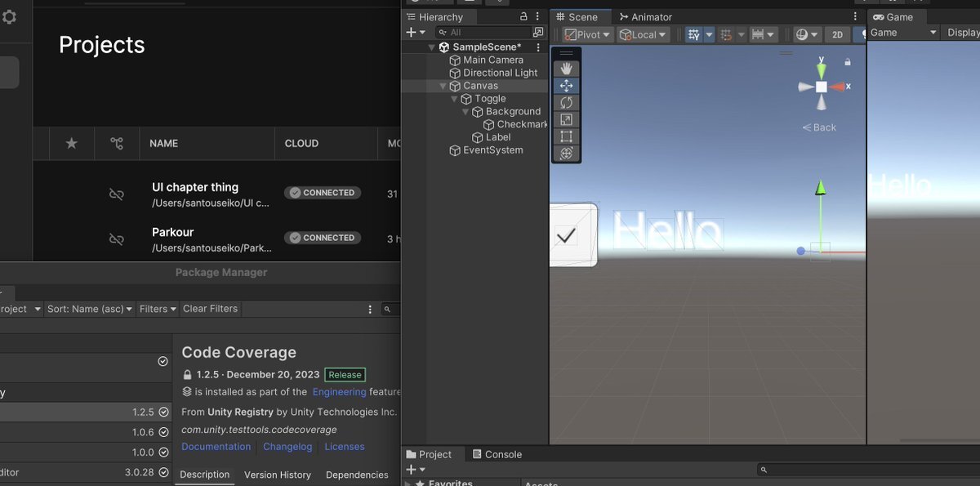The image size is (980, 486).
Task: Open Unity Hub settings gear
Action: pyautogui.click(x=9, y=17)
